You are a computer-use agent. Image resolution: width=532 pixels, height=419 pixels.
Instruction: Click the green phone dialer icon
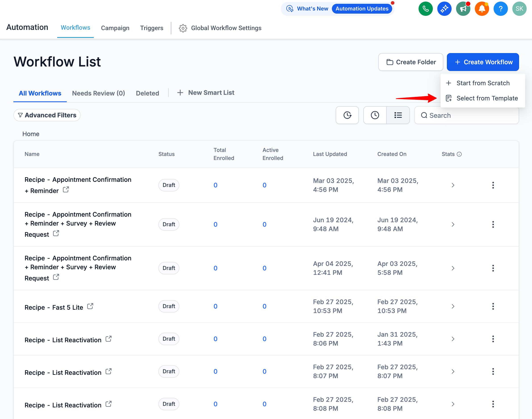pyautogui.click(x=425, y=9)
